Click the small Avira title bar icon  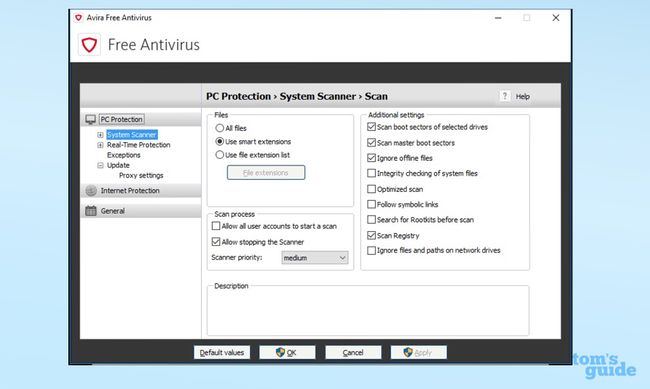pyautogui.click(x=78, y=18)
